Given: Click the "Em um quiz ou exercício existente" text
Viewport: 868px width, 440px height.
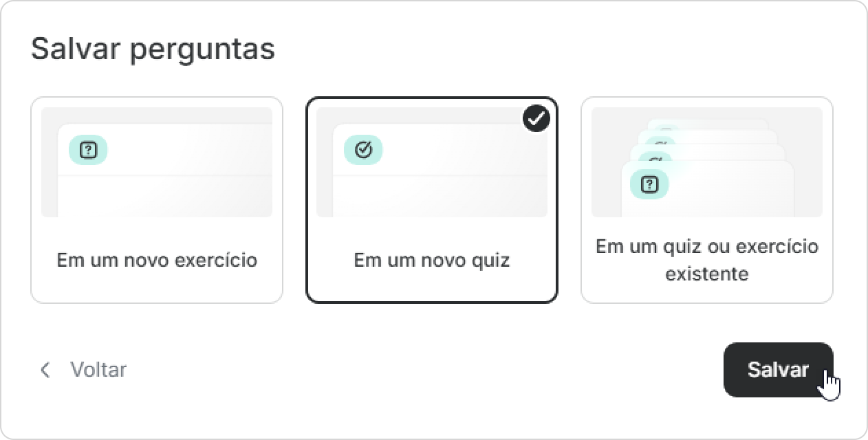Looking at the screenshot, I should [x=707, y=260].
